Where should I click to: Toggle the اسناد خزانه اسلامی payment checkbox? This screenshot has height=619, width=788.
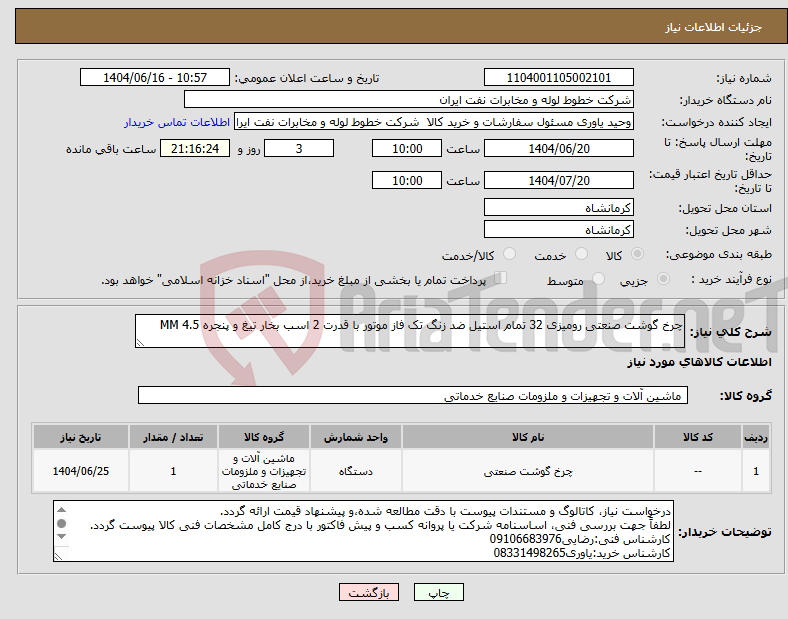pos(500,277)
